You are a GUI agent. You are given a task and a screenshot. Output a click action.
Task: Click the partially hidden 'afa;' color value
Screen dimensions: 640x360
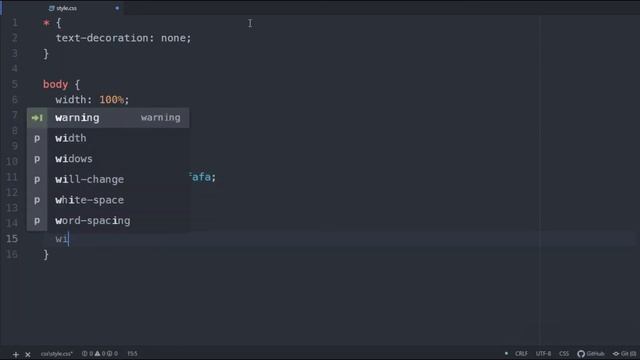click(x=202, y=177)
